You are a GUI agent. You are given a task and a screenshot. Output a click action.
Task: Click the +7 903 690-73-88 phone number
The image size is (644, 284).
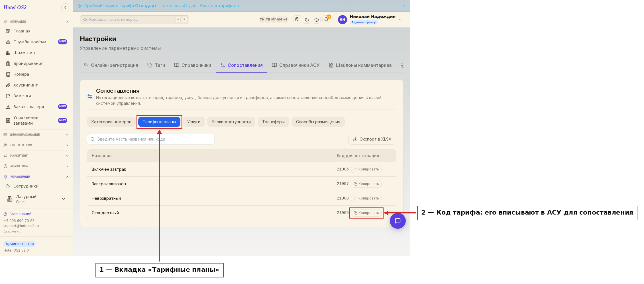point(19,221)
